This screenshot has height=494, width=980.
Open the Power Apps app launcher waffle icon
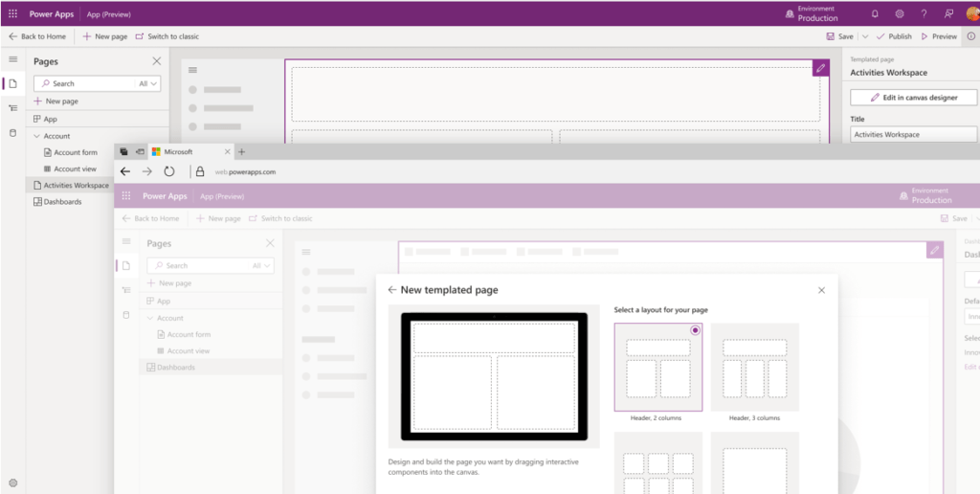(x=13, y=14)
